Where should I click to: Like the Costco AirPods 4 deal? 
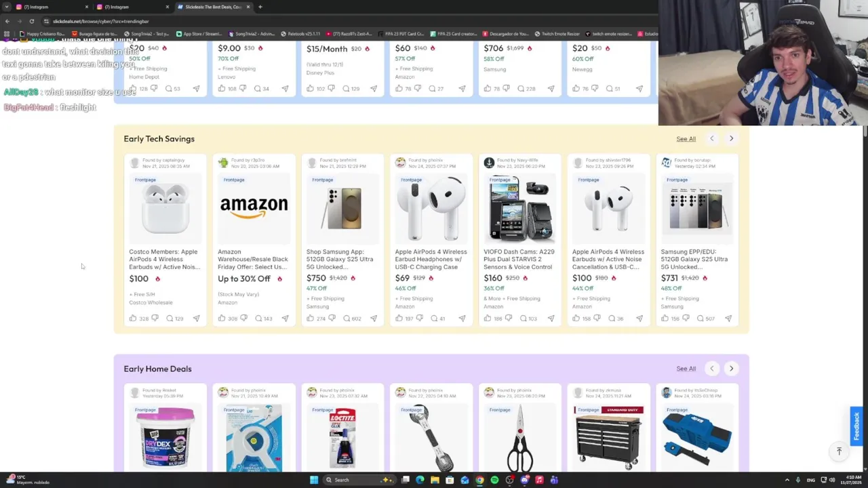click(133, 318)
